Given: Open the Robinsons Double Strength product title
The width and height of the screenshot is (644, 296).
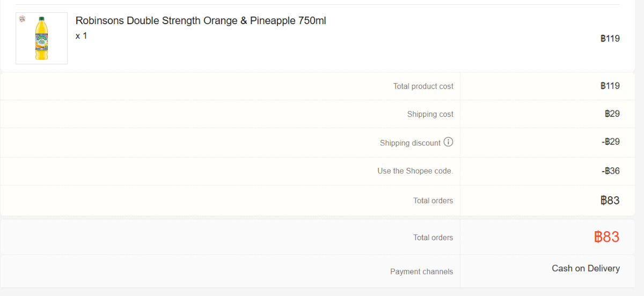Looking at the screenshot, I should click(201, 21).
